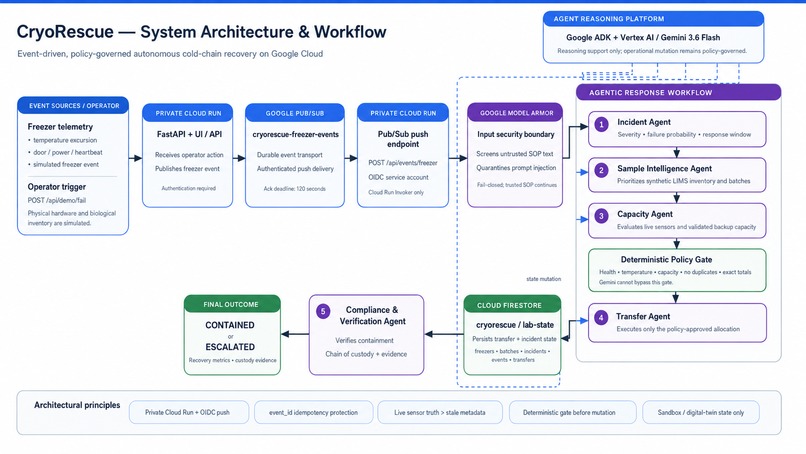Select the 'Sandbox / digital-twin state only' pill

[x=701, y=412]
